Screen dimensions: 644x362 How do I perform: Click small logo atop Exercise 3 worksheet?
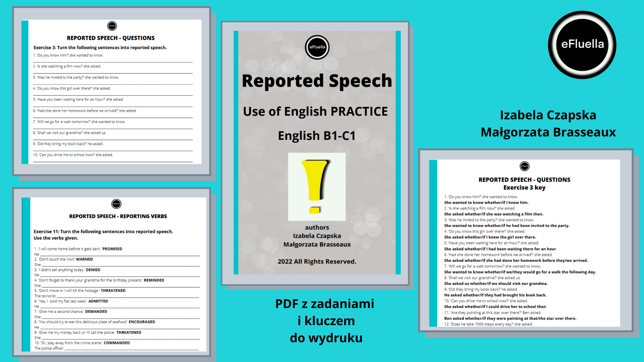click(112, 26)
